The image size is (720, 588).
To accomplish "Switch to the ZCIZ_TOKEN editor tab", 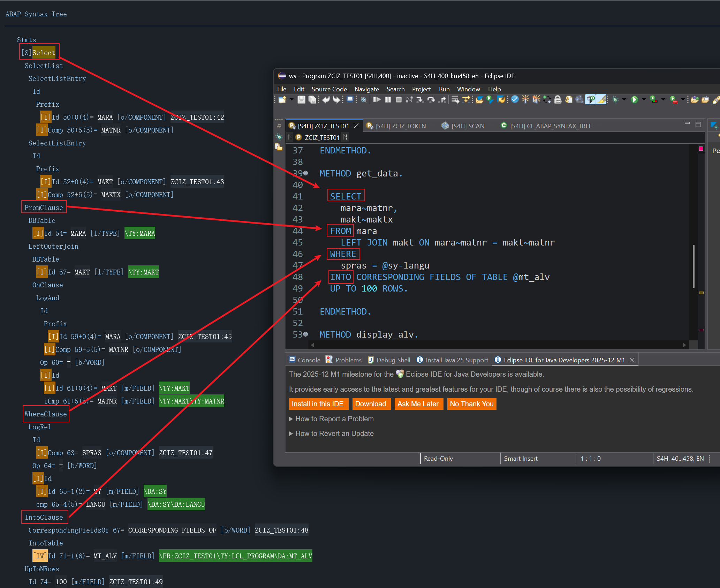I will pyautogui.click(x=400, y=126).
